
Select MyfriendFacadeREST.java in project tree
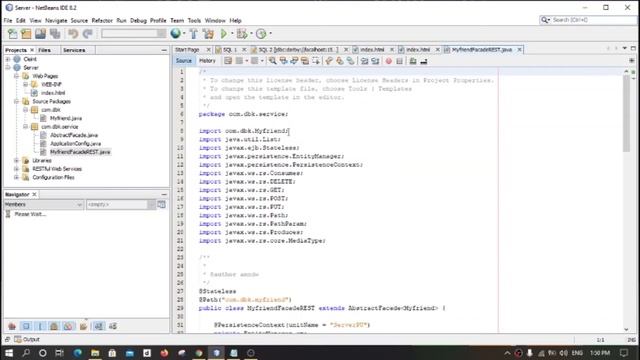tap(80, 152)
